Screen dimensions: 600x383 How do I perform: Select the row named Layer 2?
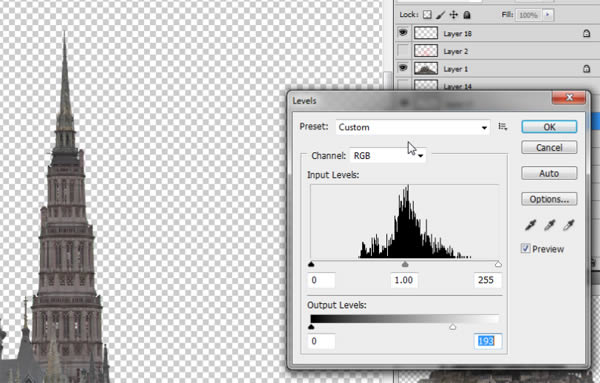tap(497, 51)
